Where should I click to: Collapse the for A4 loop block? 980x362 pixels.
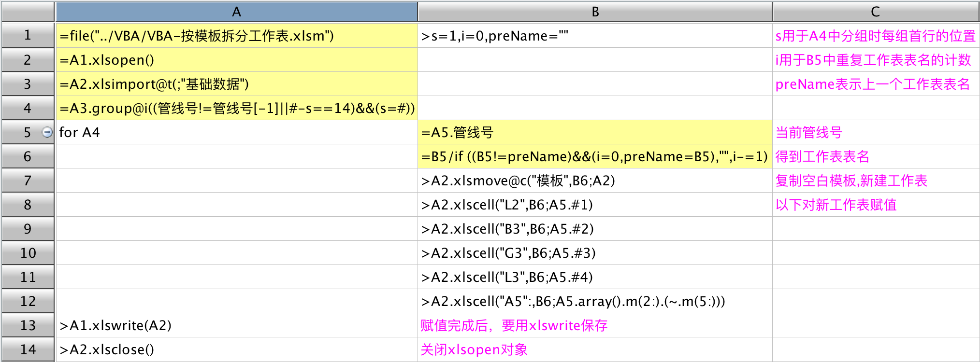coord(47,132)
